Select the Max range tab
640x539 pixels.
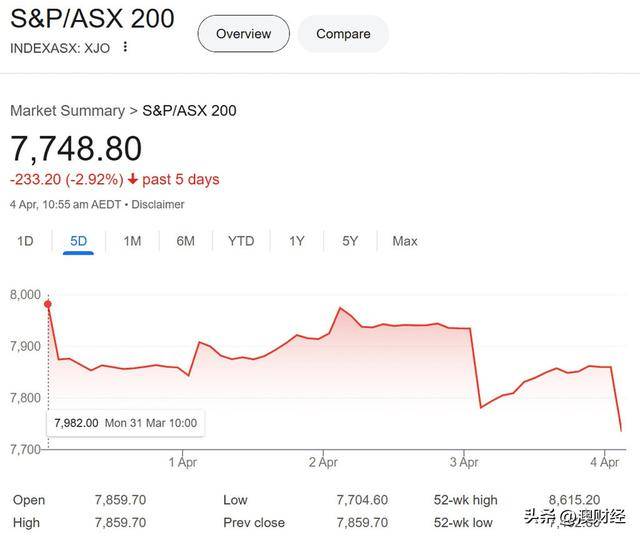pos(405,241)
